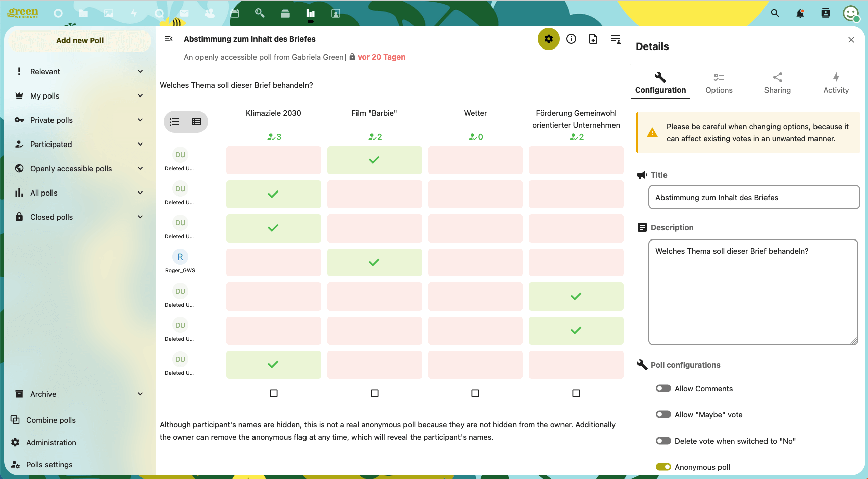The width and height of the screenshot is (868, 479).
Task: Edit the poll Title input field
Action: pos(754,197)
